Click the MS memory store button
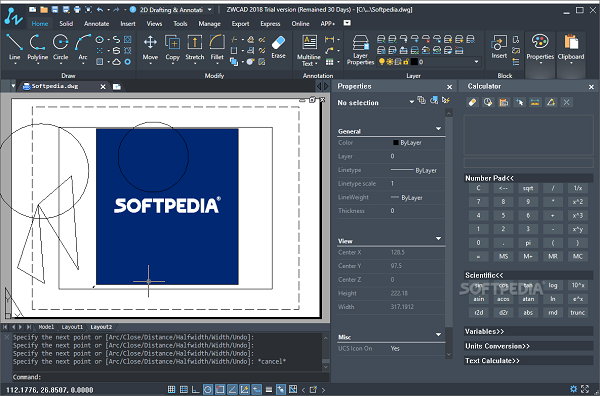Screen dimensions: 600x396 [x=503, y=256]
